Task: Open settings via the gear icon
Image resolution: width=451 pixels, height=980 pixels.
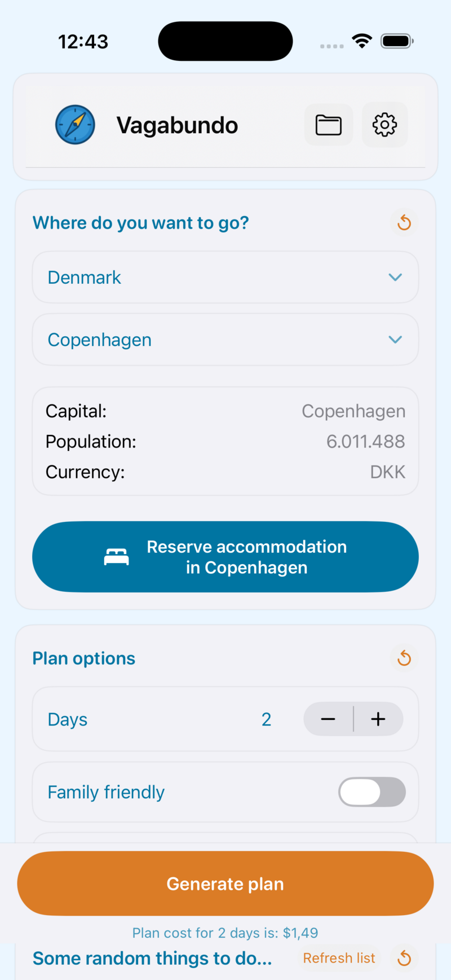Action: point(384,125)
